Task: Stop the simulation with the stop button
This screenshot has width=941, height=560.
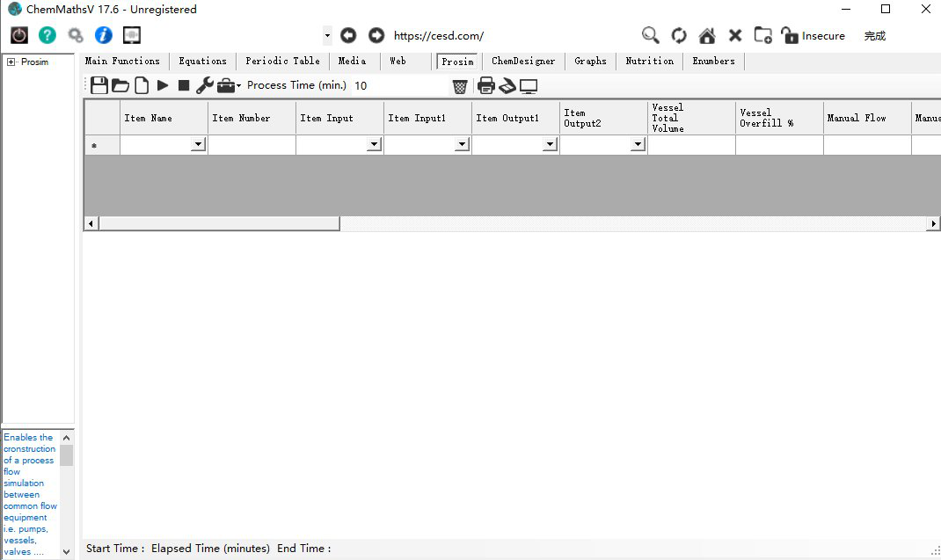Action: [x=184, y=85]
